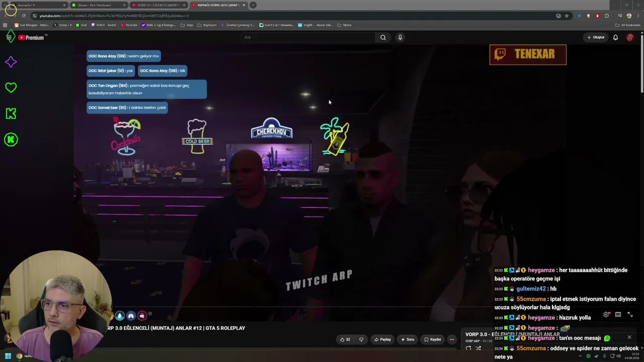Screen dimensions: 644x362
Task: Show hidden system tray icons
Action: [x=581, y=356]
